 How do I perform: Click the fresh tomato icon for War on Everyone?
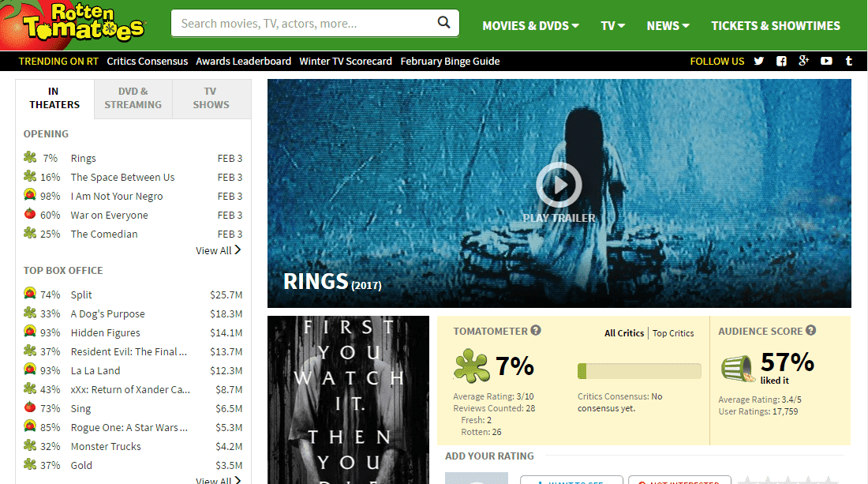pos(30,214)
